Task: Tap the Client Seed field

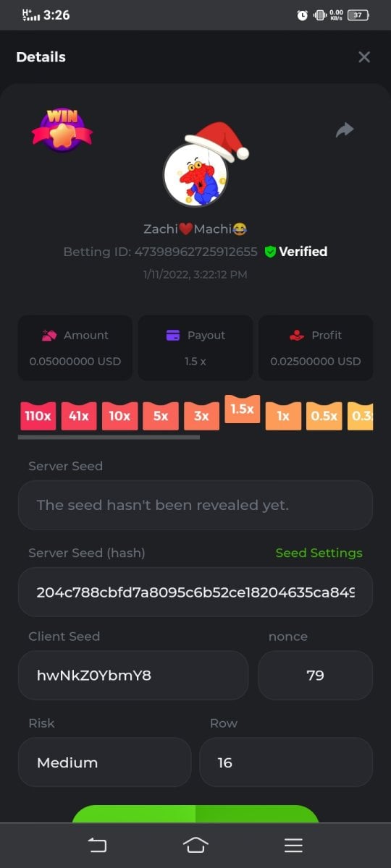Action: click(133, 676)
